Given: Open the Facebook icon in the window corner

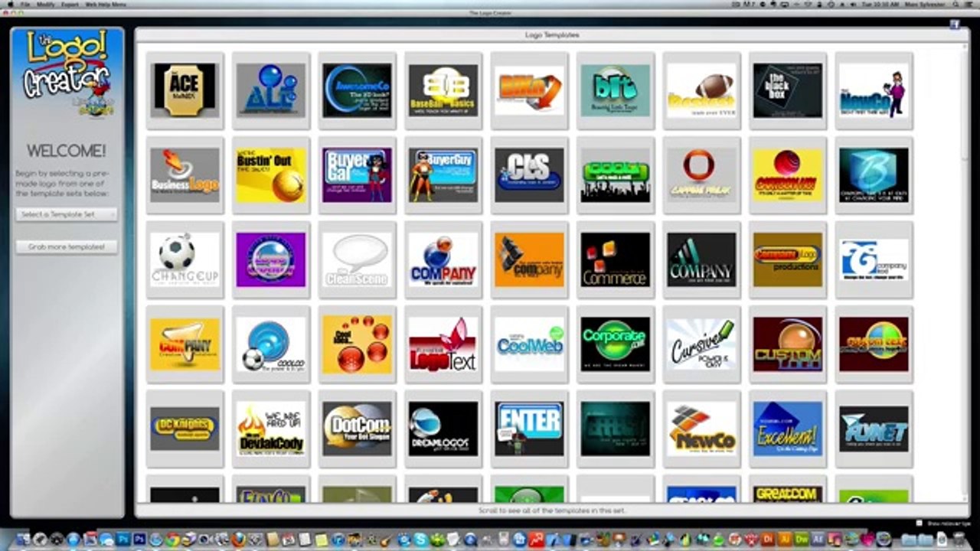Looking at the screenshot, I should coord(955,24).
